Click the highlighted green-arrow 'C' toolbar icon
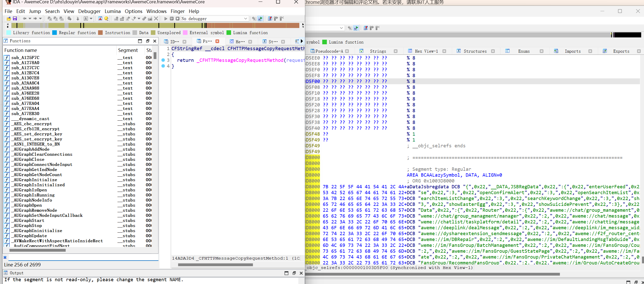The width and height of the screenshot is (644, 284). click(260, 19)
